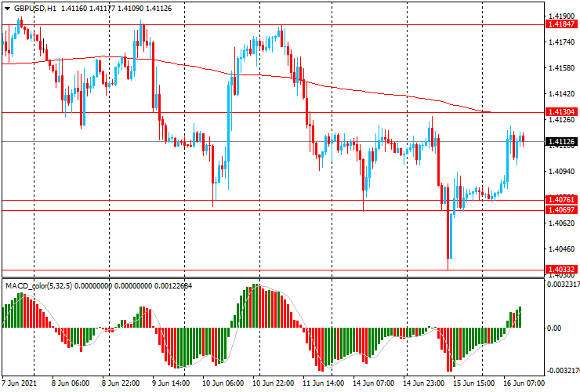Click the 10 Jun 22:00 time label
Image resolution: width=580 pixels, height=392 pixels.
pyautogui.click(x=274, y=383)
